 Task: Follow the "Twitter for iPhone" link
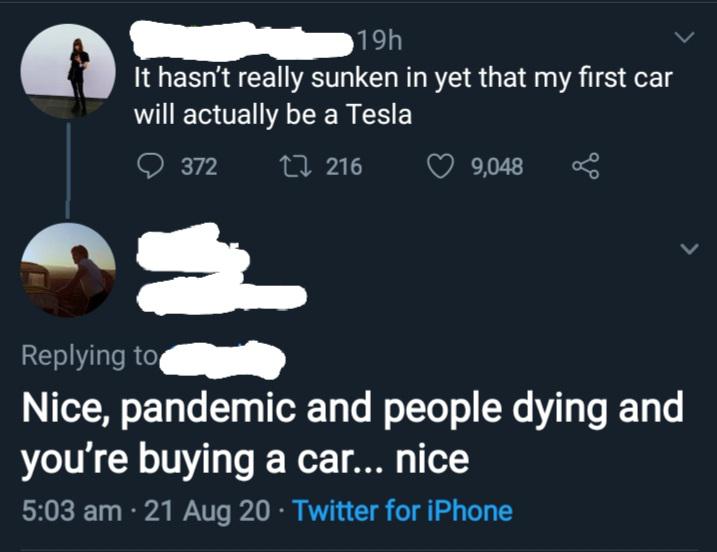point(404,511)
